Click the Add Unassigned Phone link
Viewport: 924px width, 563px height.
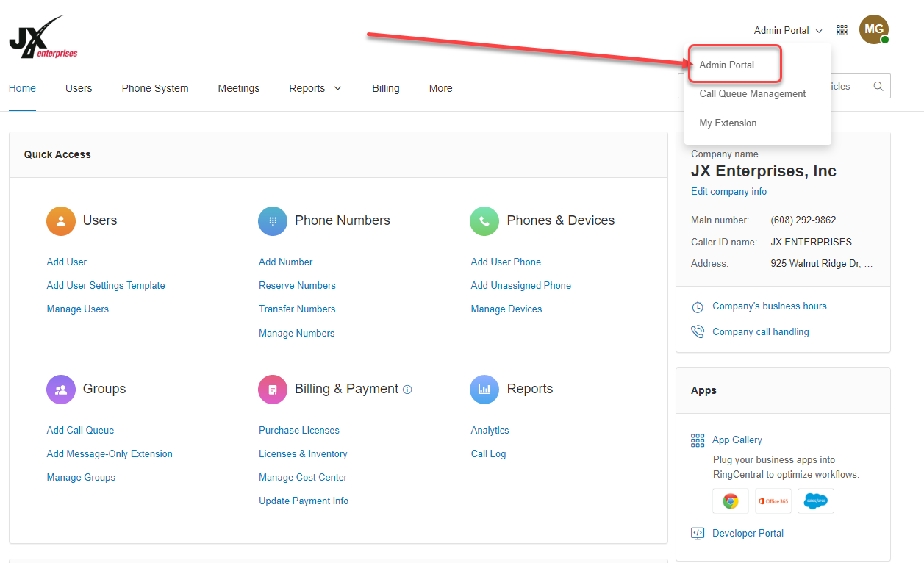(521, 285)
